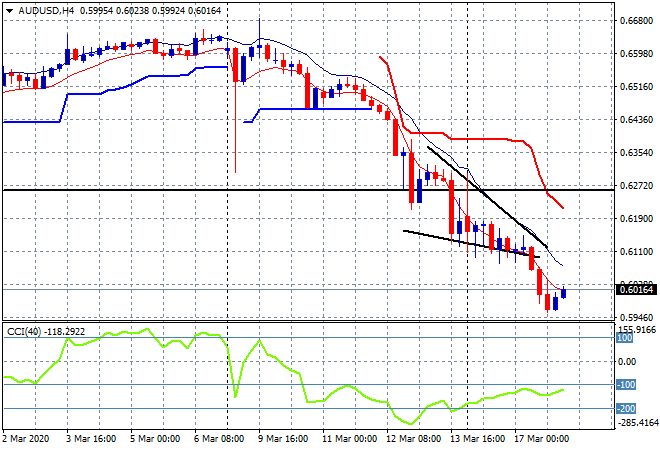Click the CCI minimum -285.4164 label
This screenshot has width=660, height=450.
click(637, 422)
